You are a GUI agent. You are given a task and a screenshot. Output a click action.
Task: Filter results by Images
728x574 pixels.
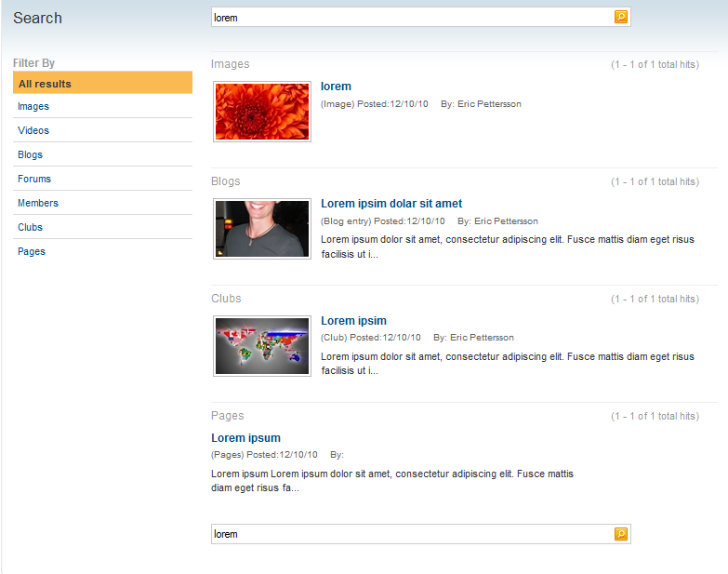[33, 107]
